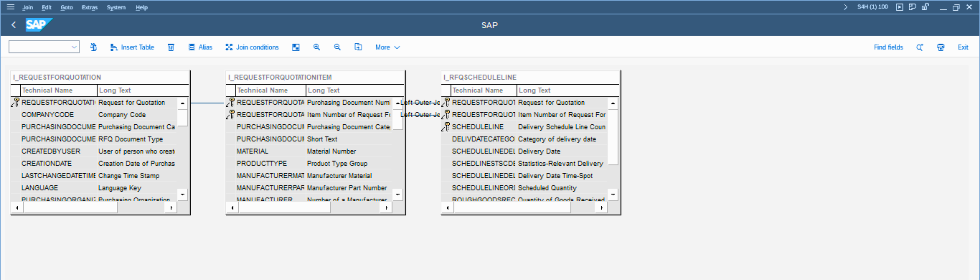Click the navigation pane checkered icon

point(296,47)
